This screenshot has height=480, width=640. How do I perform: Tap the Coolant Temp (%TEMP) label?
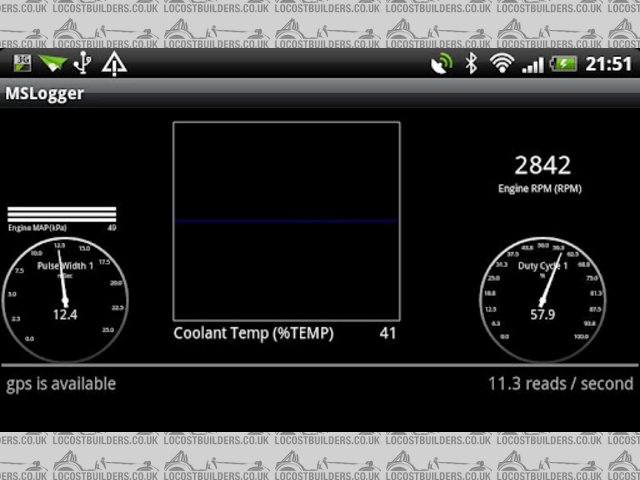(254, 333)
